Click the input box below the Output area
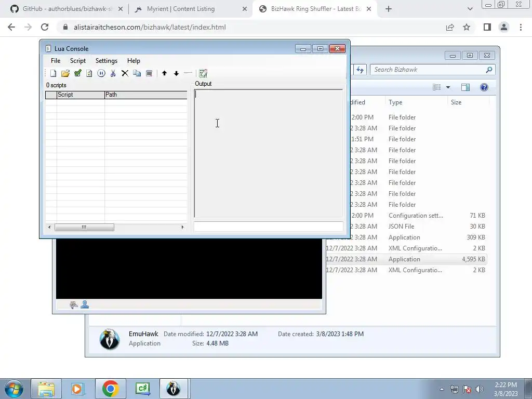This screenshot has height=399, width=532. tap(269, 227)
